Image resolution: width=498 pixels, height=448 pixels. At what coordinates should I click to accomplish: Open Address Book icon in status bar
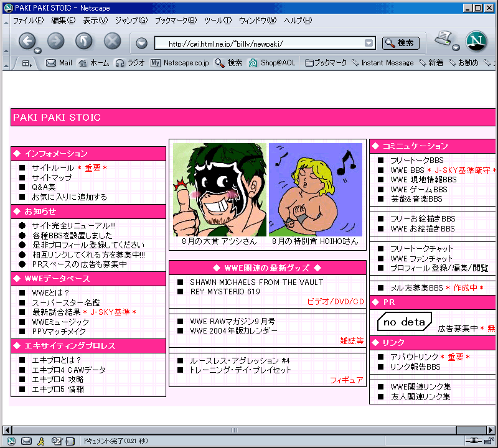[70, 441]
